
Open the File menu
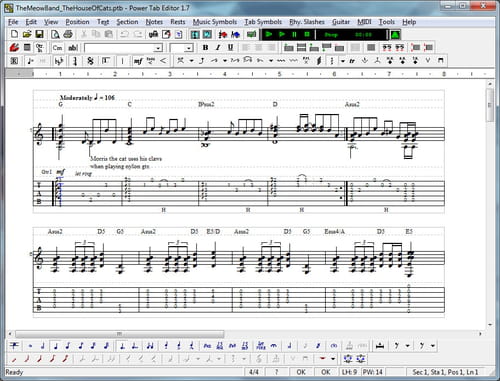coord(13,22)
